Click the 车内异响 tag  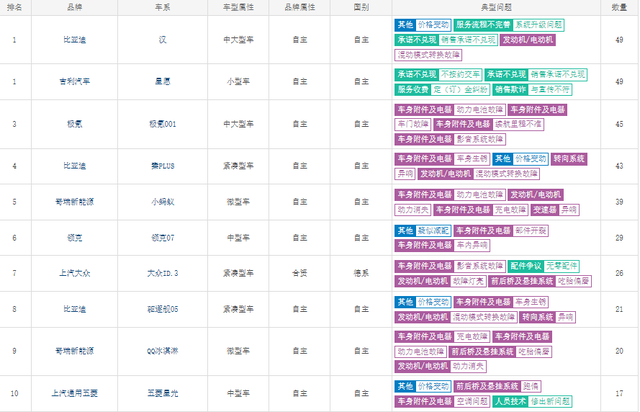click(x=471, y=245)
